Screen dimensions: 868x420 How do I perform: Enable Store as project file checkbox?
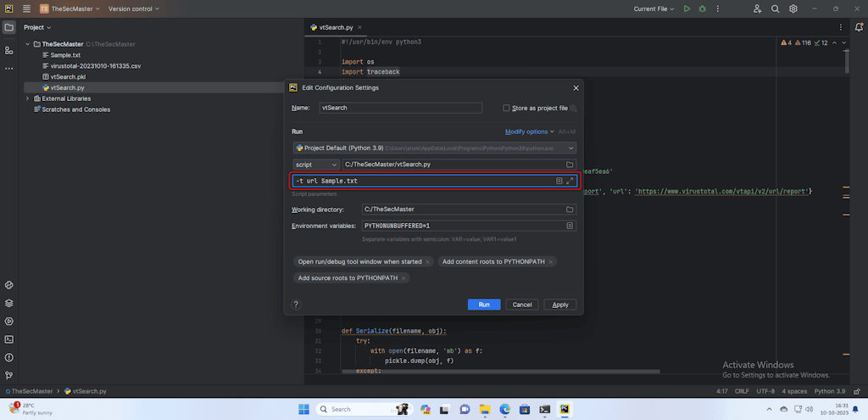click(506, 108)
